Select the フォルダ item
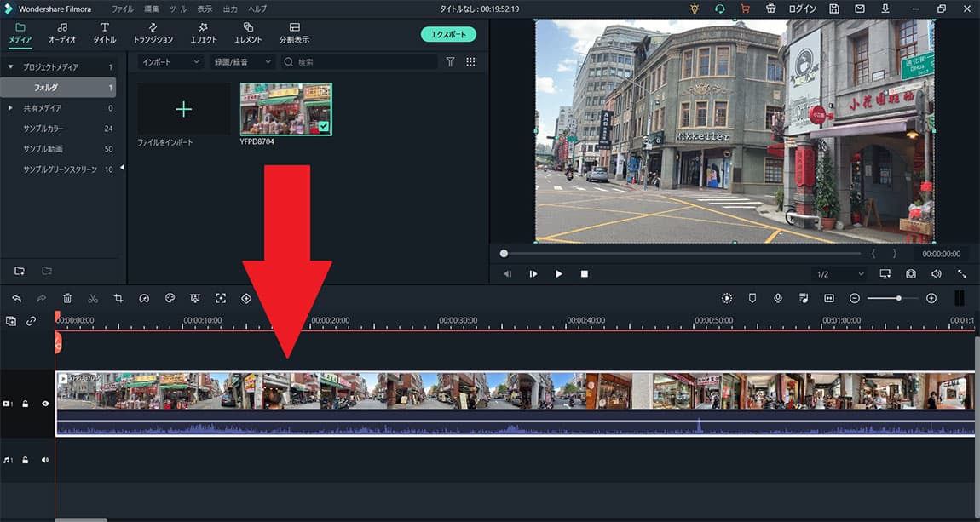 click(58, 88)
